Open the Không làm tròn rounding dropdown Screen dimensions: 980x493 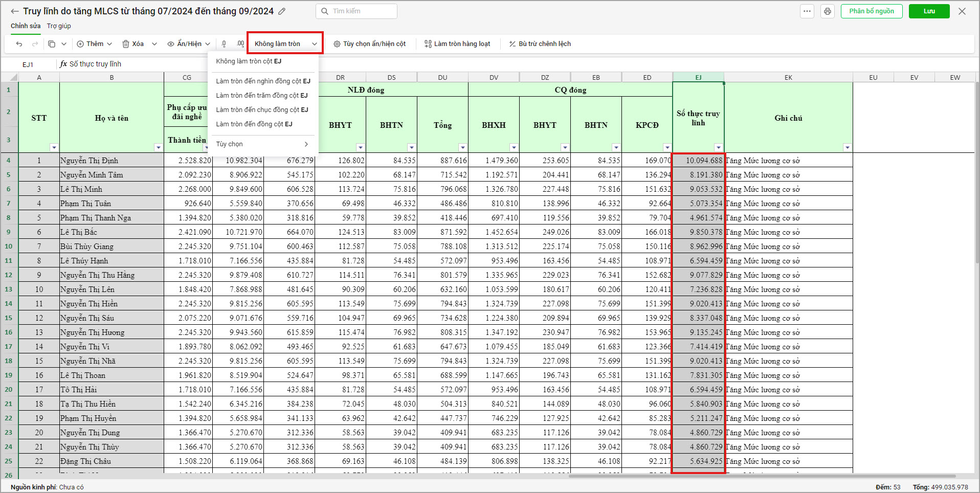click(285, 43)
